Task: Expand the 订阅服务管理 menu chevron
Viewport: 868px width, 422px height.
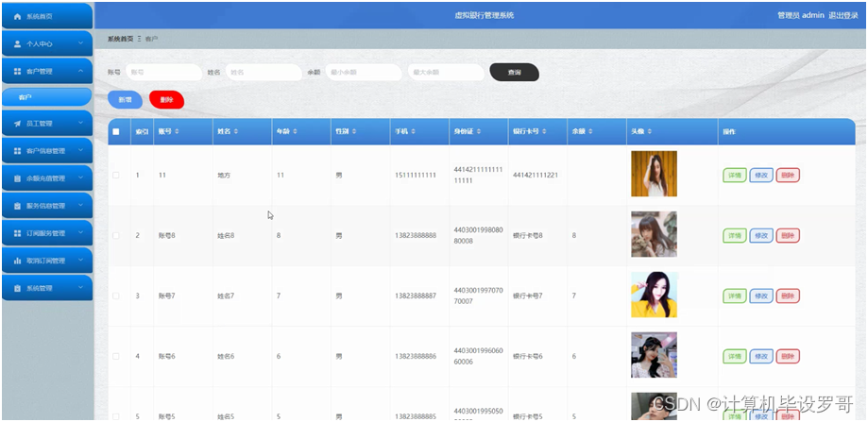Action: [x=81, y=233]
